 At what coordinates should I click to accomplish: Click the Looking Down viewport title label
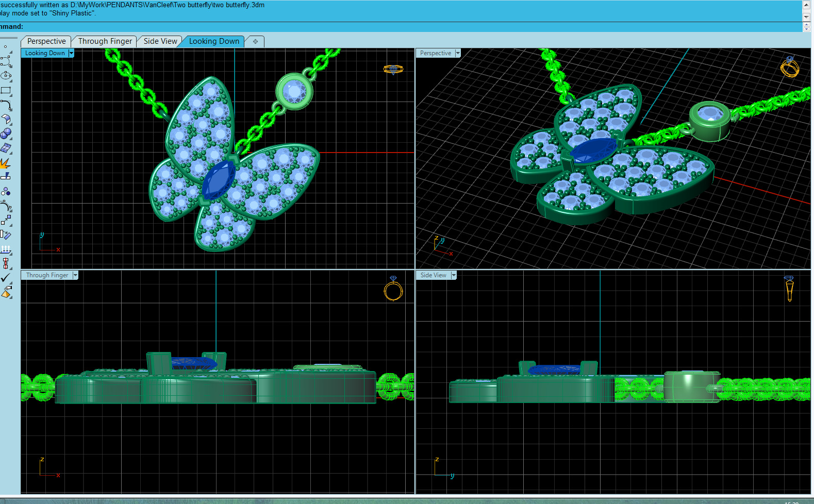coord(45,53)
